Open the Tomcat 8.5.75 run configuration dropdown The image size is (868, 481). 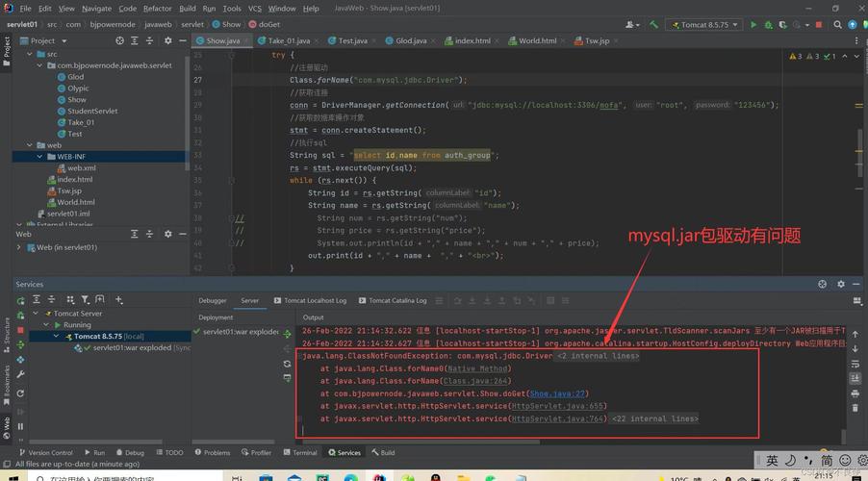pyautogui.click(x=704, y=24)
